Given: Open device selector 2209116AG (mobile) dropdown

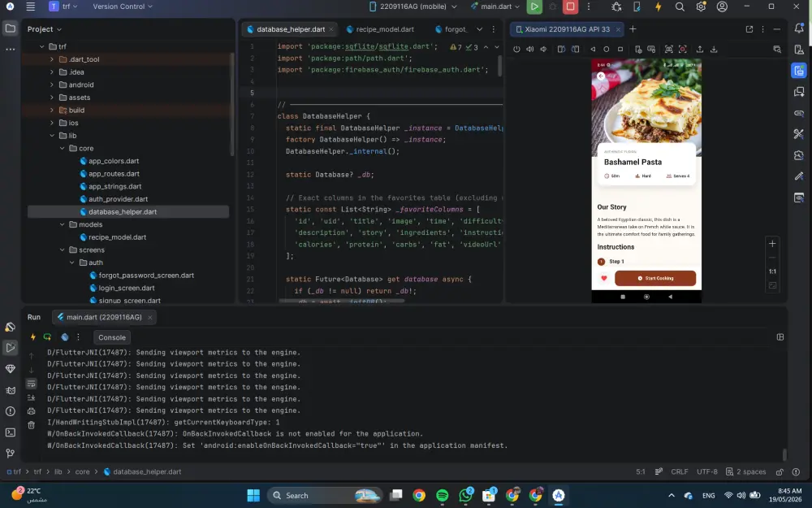Looking at the screenshot, I should click(412, 7).
